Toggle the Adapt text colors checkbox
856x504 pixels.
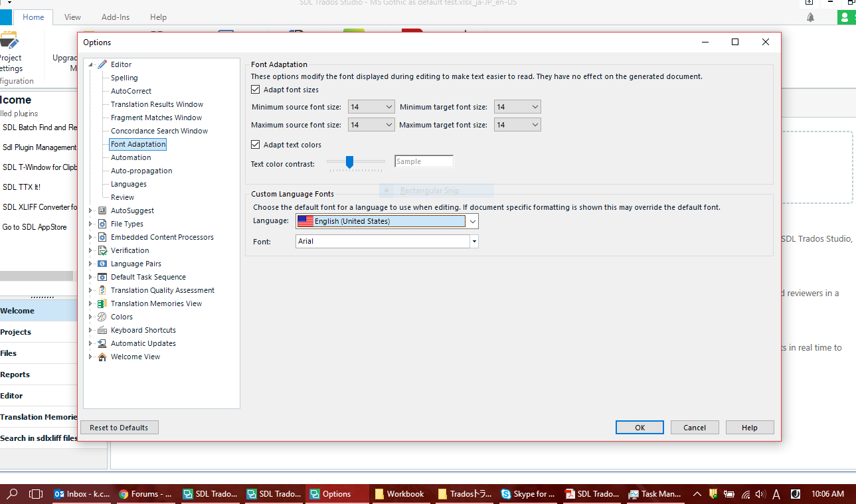pyautogui.click(x=256, y=145)
